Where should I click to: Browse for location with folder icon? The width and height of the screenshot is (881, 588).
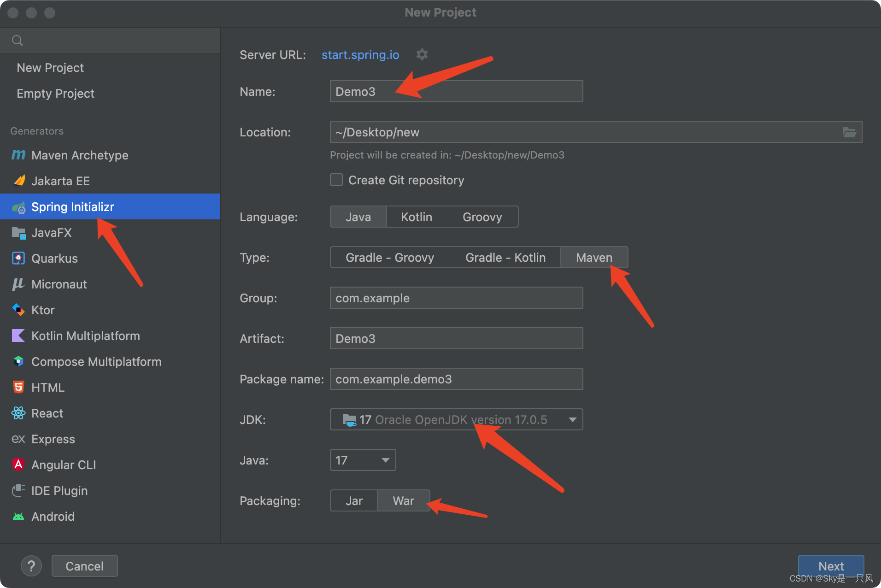[850, 132]
